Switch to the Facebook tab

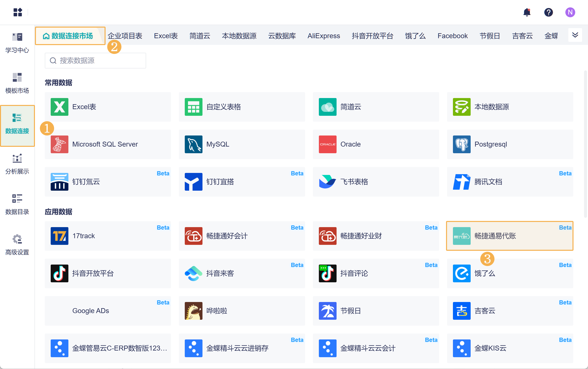452,36
